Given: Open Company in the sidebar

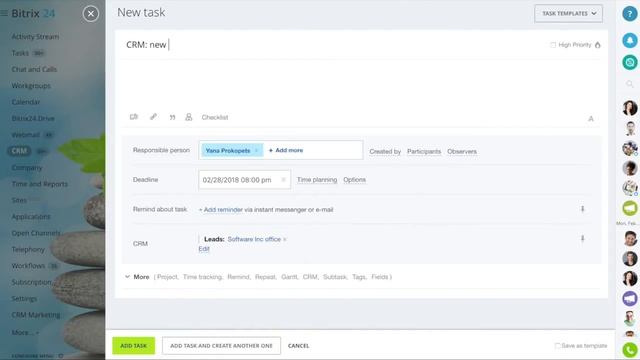Looking at the screenshot, I should click(x=27, y=168).
